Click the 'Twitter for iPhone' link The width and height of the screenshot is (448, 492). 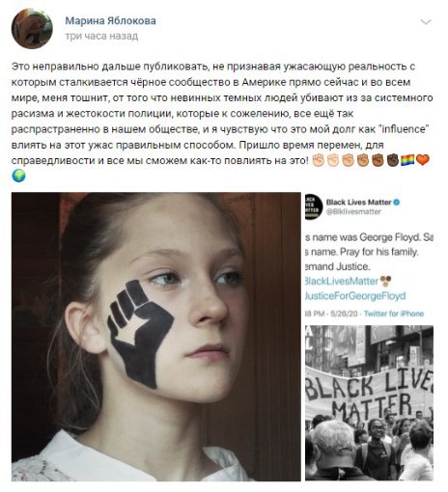[x=394, y=314]
